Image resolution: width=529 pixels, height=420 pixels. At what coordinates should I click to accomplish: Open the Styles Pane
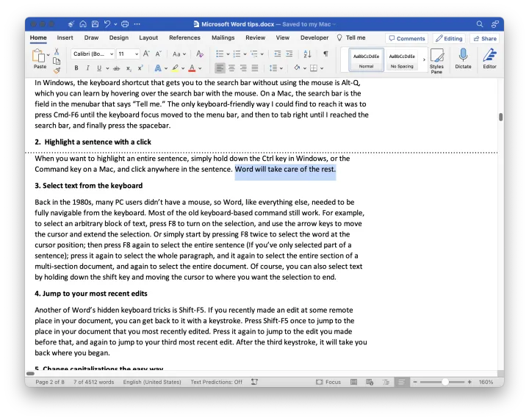pos(436,59)
